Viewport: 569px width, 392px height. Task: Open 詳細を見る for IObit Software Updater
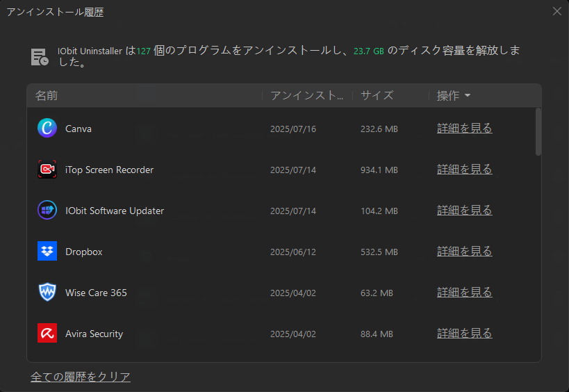tap(465, 211)
